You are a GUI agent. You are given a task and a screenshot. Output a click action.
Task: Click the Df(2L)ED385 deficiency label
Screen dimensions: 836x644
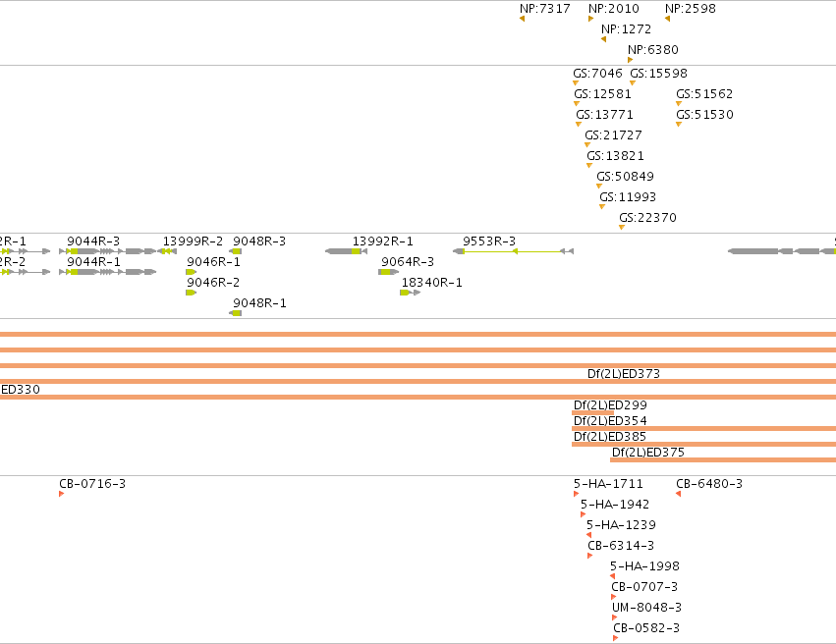pos(610,437)
